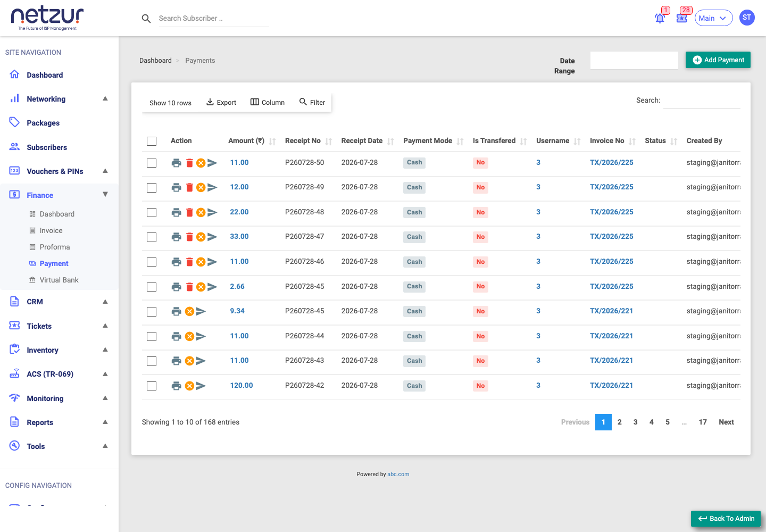
Task: Check the row for receipt P260728-42
Action: coord(152,386)
